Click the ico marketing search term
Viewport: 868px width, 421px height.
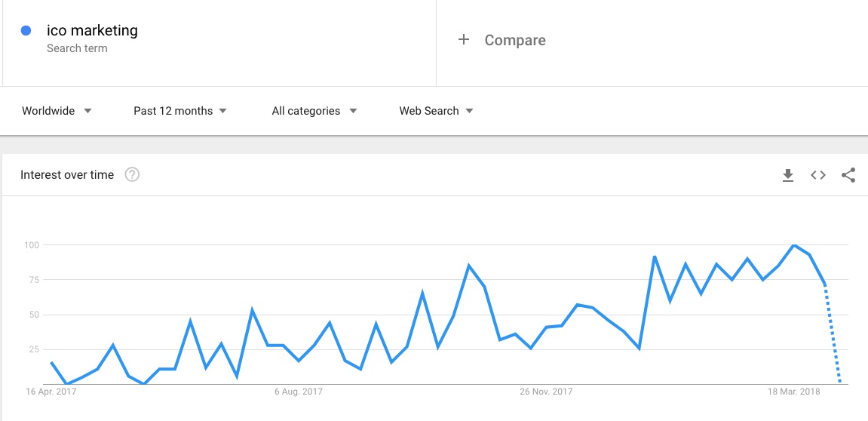click(x=92, y=30)
